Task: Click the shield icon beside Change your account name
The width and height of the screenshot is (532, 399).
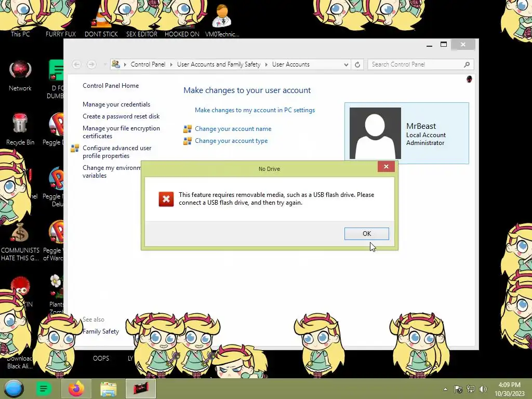Action: tap(187, 129)
